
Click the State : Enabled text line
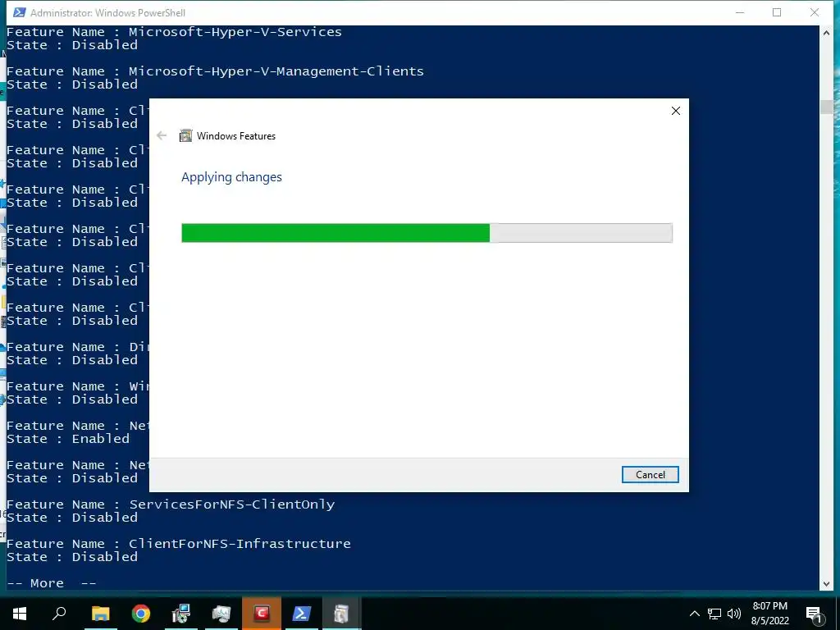pos(68,439)
